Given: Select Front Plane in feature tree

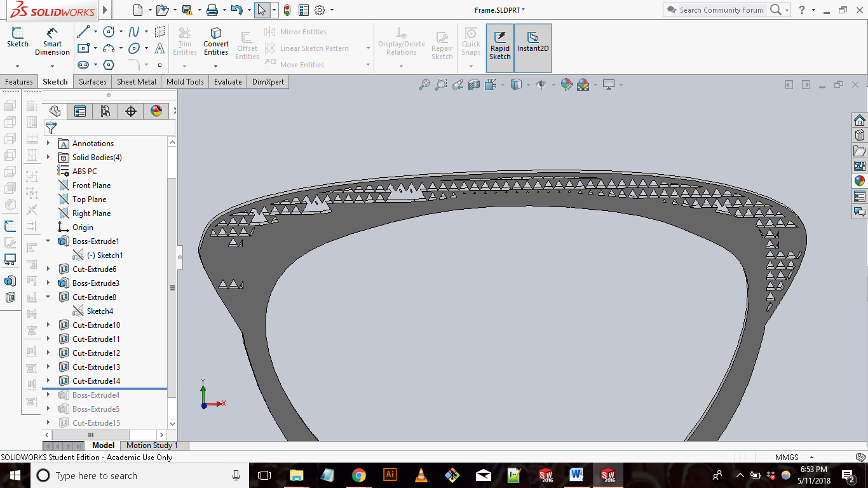Looking at the screenshot, I should pos(92,185).
